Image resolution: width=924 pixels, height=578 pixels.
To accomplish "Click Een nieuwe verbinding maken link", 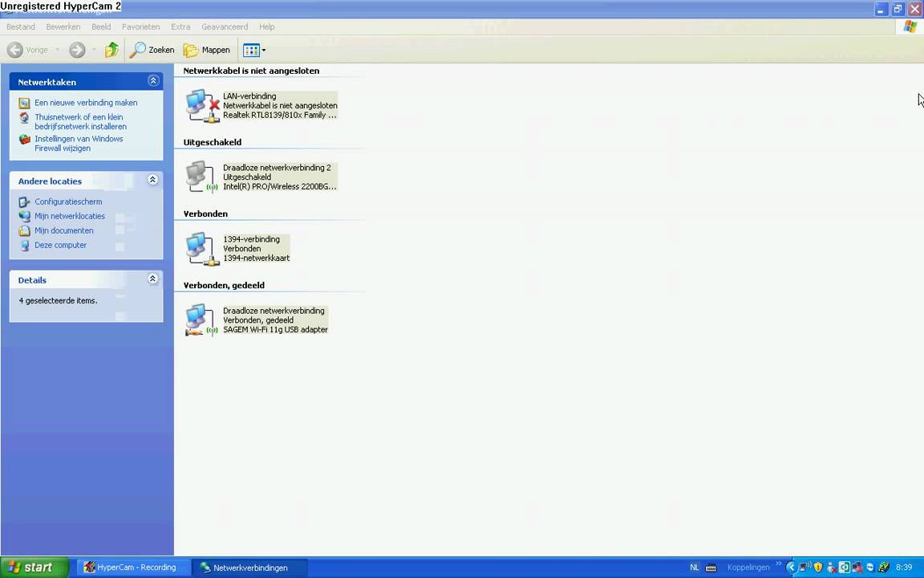I will tap(86, 103).
